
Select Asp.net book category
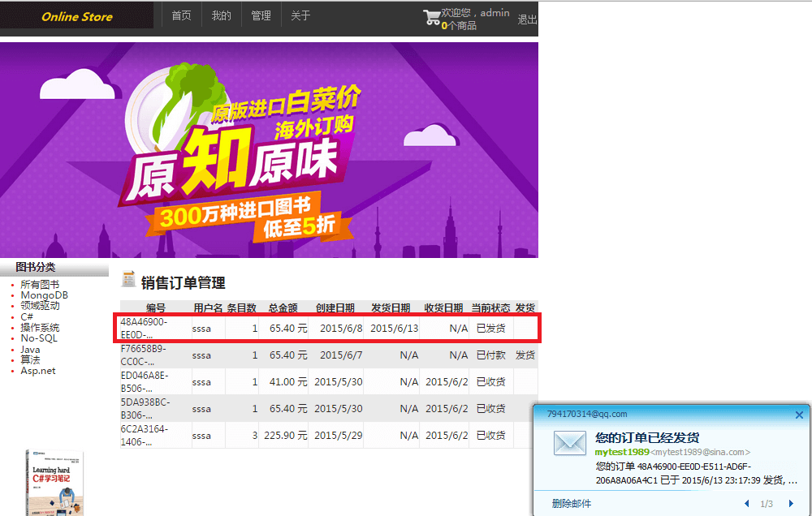click(x=38, y=371)
